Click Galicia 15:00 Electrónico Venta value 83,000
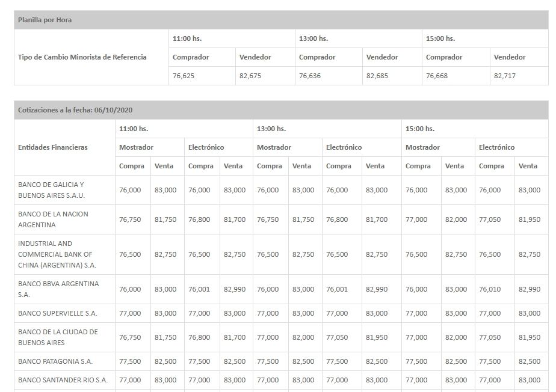556x392 pixels. click(530, 190)
